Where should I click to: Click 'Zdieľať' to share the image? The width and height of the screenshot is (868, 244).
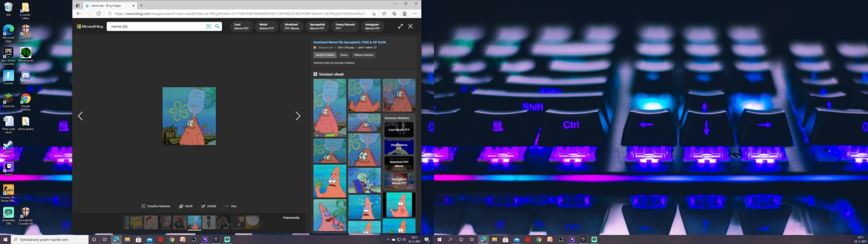(209, 206)
